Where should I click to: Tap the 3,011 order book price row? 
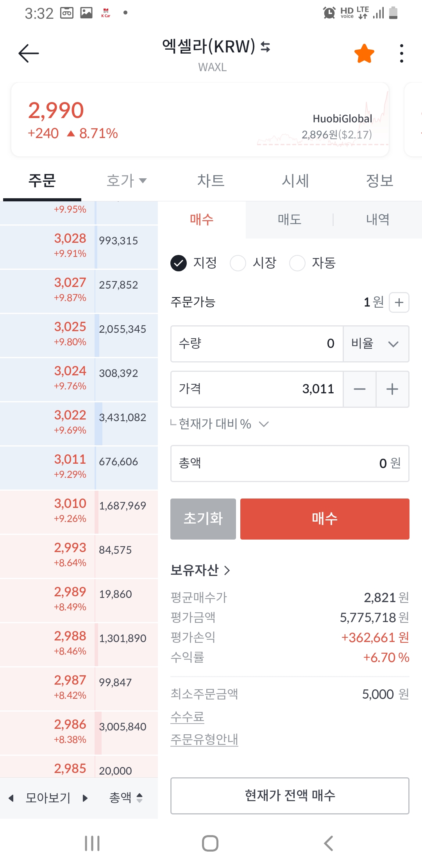[70, 466]
